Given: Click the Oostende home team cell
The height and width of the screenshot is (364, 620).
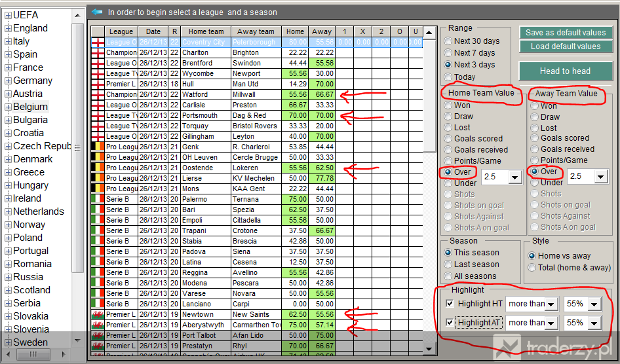Looking at the screenshot, I should click(x=206, y=168).
